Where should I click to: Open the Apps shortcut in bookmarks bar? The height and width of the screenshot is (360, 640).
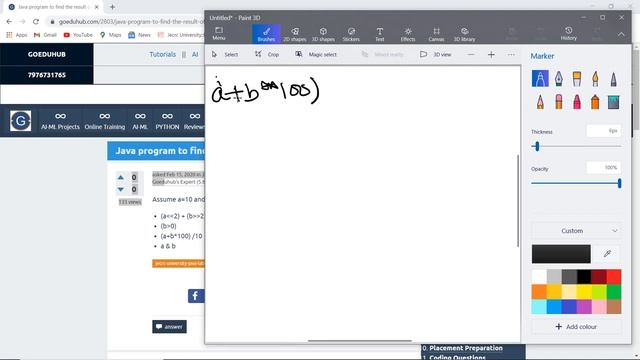(x=17, y=35)
